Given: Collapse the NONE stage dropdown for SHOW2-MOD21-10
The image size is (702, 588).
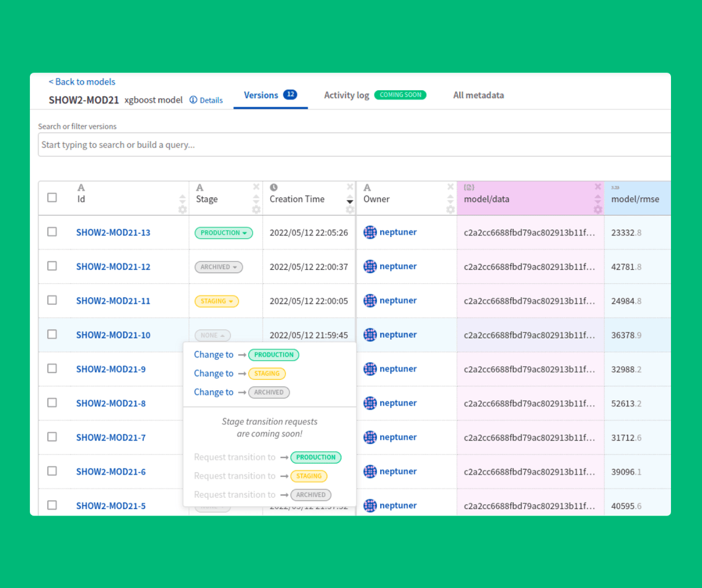Looking at the screenshot, I should tap(213, 335).
